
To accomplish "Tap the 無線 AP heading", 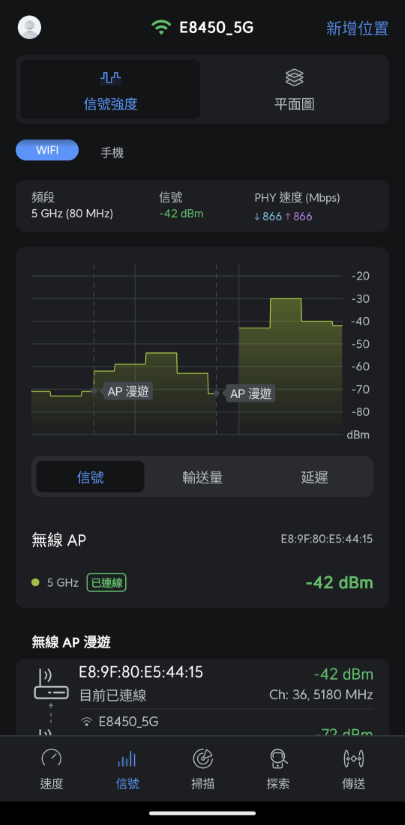I will pos(59,539).
